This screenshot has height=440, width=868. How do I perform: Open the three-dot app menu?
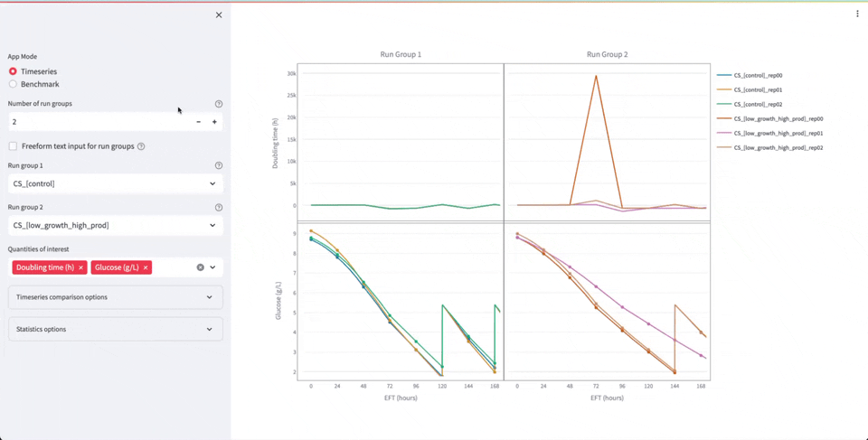857,14
